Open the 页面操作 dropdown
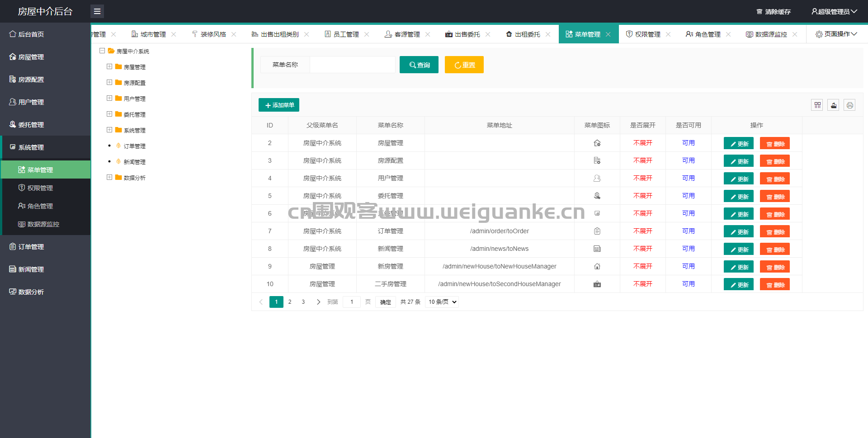868x438 pixels. point(836,34)
